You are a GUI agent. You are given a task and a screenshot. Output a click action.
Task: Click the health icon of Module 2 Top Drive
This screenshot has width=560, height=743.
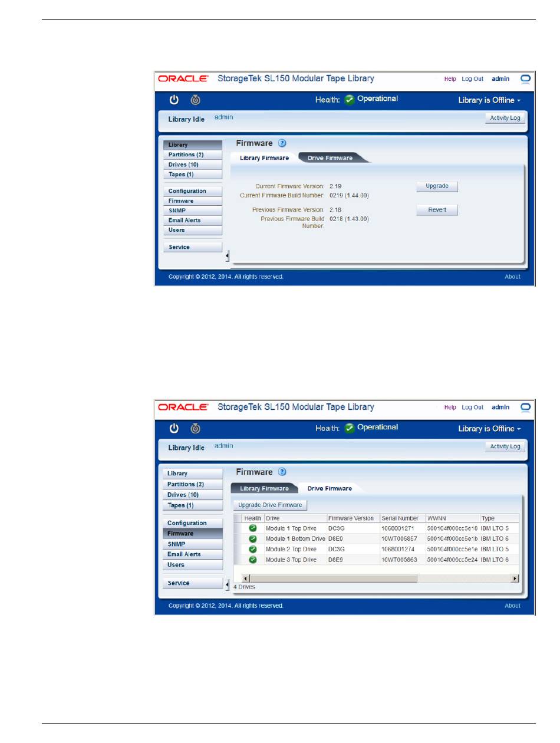[253, 549]
